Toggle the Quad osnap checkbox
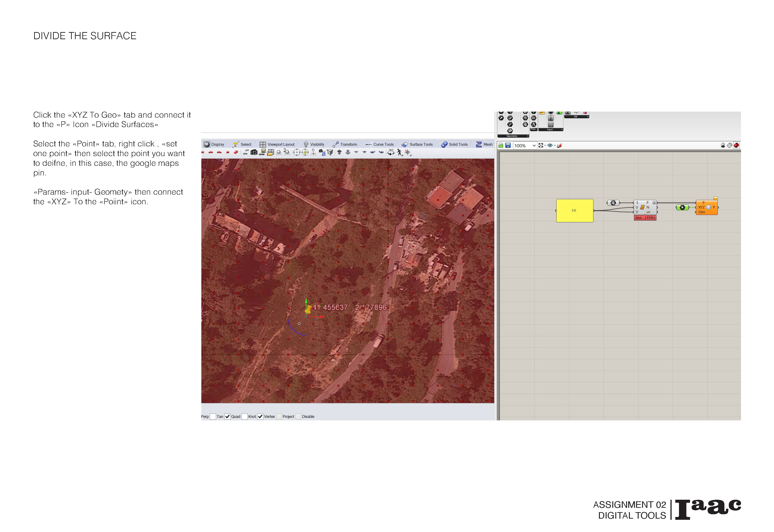774x532 pixels. pos(227,416)
